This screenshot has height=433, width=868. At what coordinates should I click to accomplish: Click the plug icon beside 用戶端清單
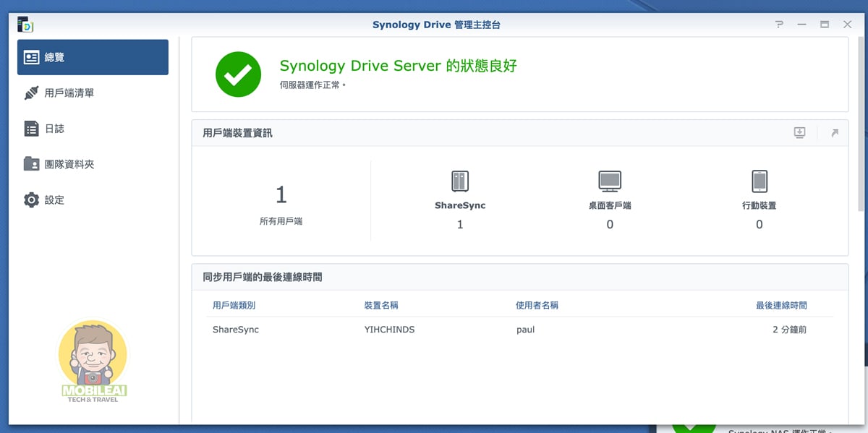tap(31, 93)
